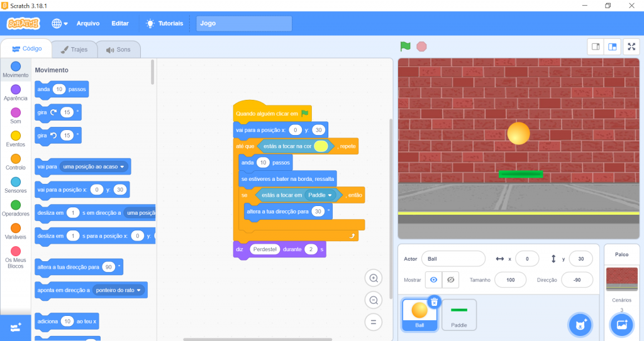Click the workspace vertical scrollbar
The height and width of the screenshot is (341, 644).
pos(391,209)
